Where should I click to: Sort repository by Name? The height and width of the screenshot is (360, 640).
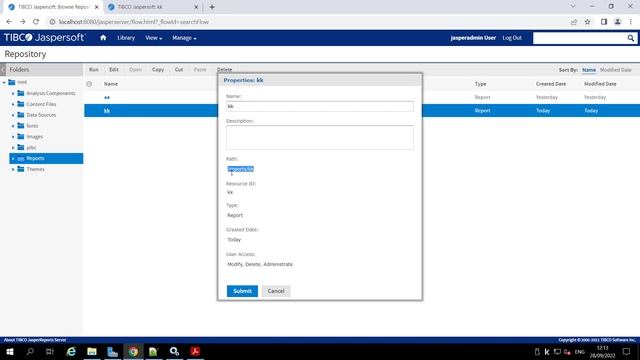coord(589,70)
